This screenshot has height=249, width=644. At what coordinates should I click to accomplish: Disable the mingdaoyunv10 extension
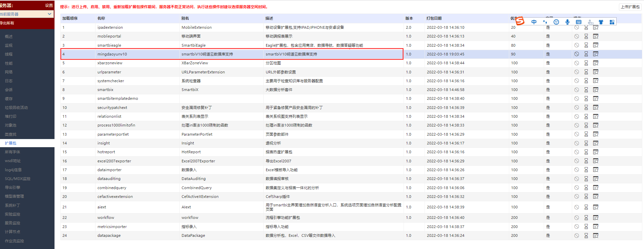[x=576, y=54]
